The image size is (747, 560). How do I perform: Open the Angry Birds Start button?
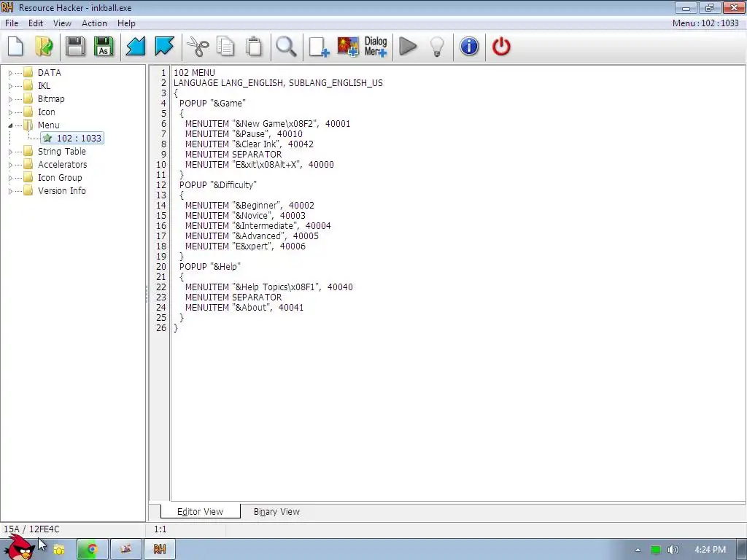pyautogui.click(x=18, y=548)
